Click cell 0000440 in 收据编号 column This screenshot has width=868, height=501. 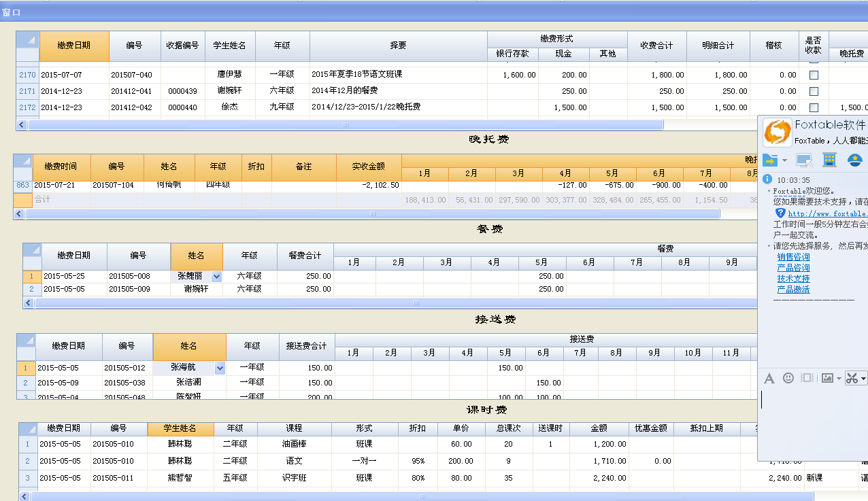click(183, 107)
